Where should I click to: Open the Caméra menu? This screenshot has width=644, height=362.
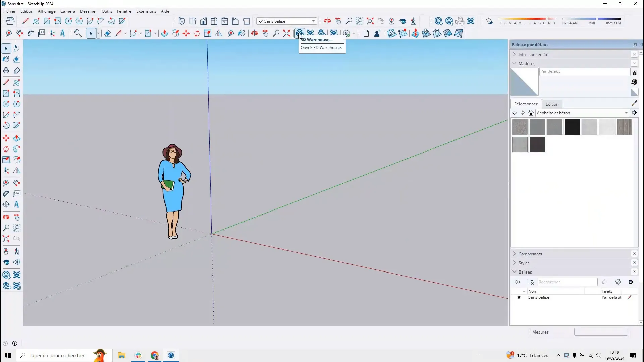(68, 11)
